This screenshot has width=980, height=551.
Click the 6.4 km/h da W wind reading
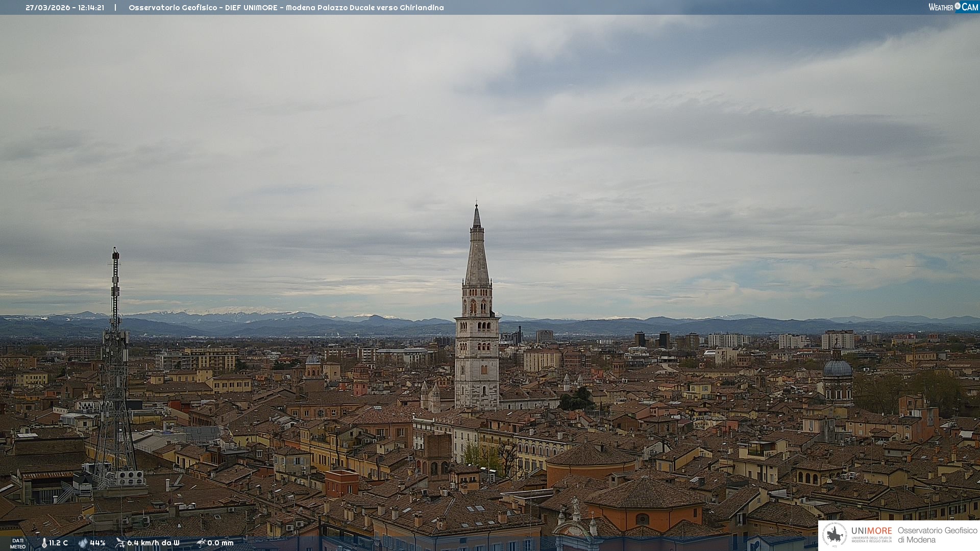pyautogui.click(x=153, y=543)
